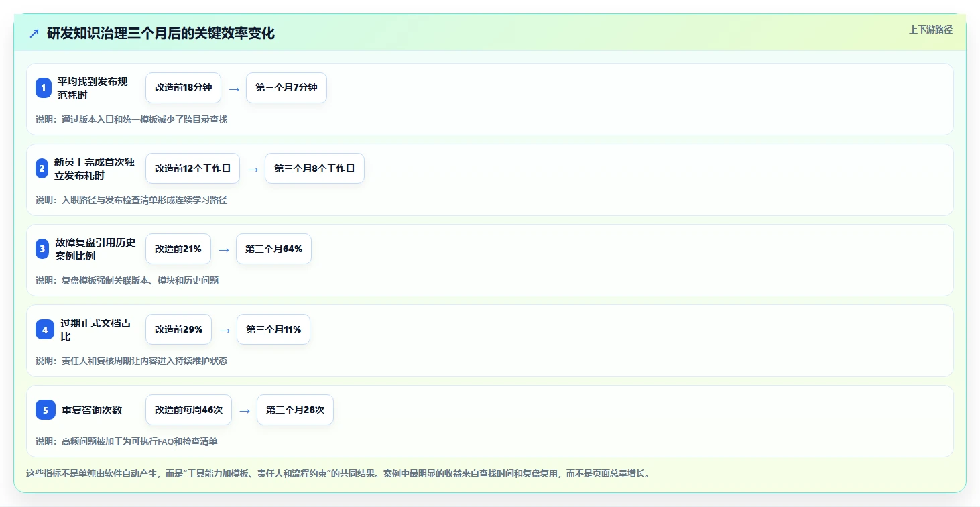Click the 第三个月28次 chip

point(295,410)
